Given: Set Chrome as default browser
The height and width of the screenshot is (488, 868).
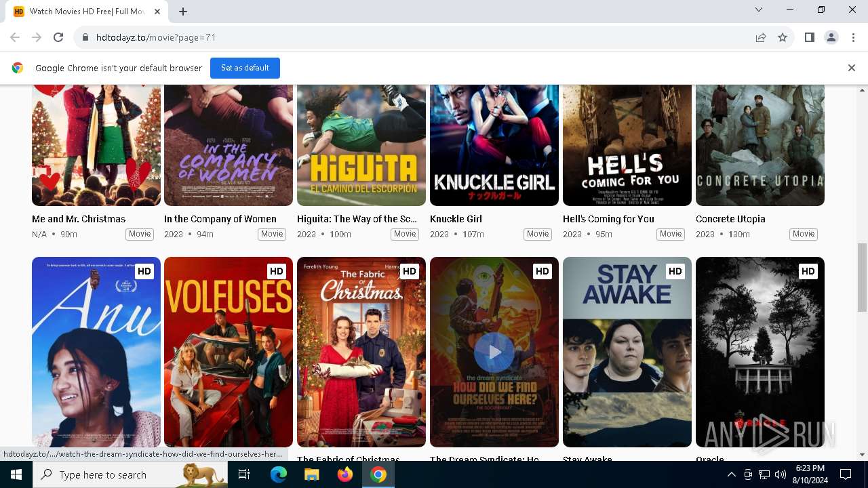Looking at the screenshot, I should pyautogui.click(x=245, y=68).
